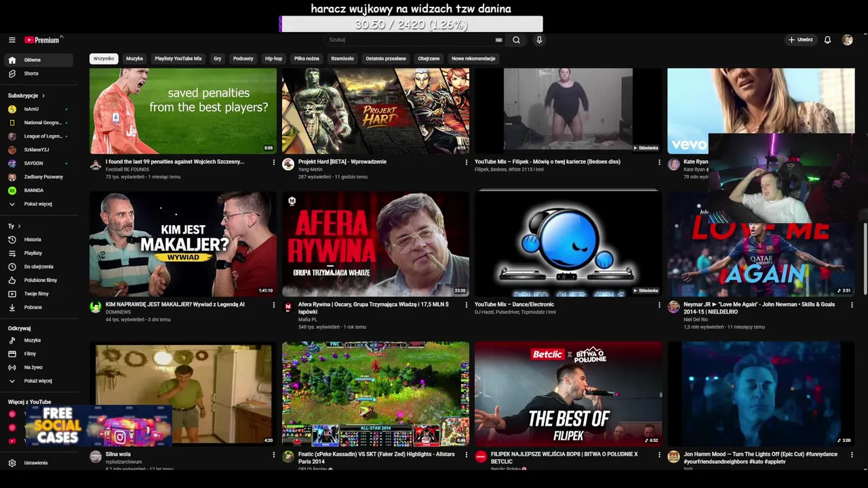Open Polubione filmy liked videos
868x488 pixels.
coord(37,280)
